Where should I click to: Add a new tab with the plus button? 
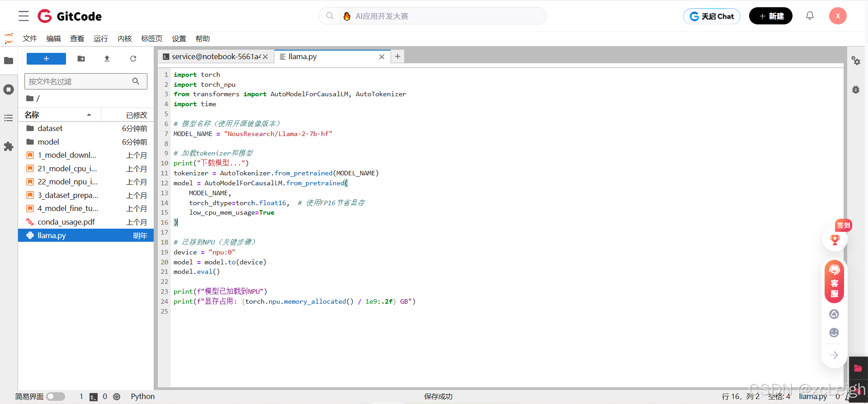397,56
